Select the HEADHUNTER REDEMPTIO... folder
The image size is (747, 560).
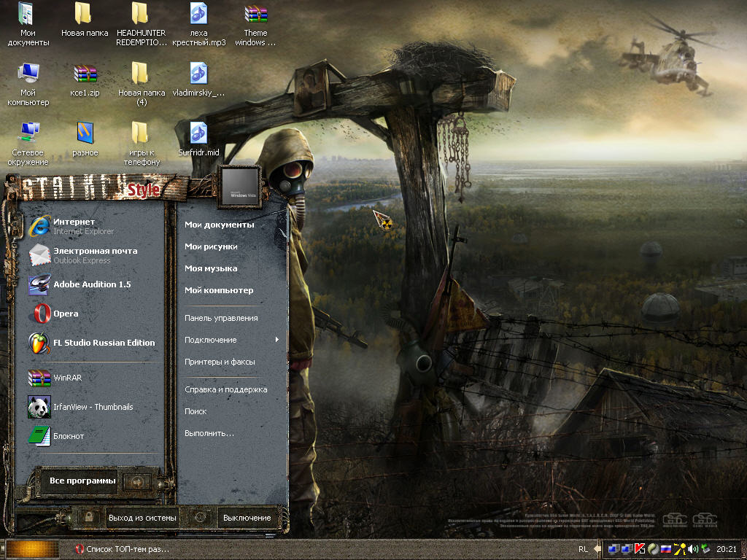(x=141, y=25)
